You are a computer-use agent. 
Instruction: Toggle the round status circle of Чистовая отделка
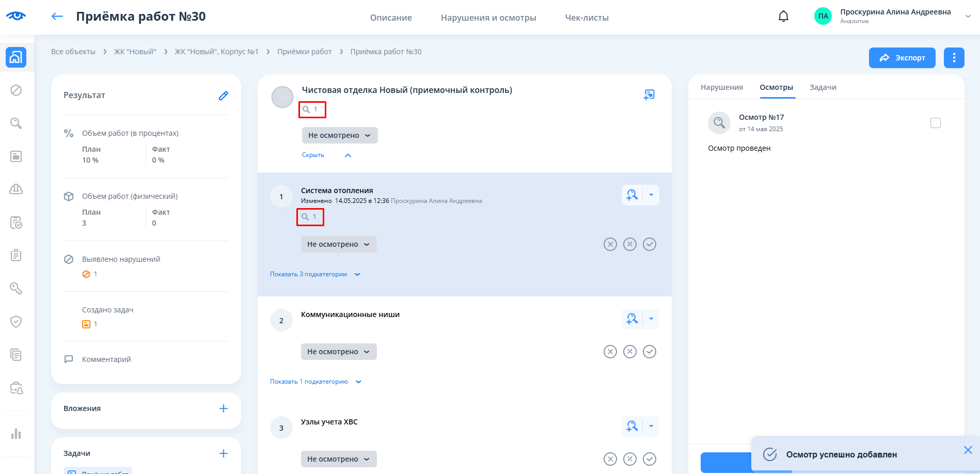pyautogui.click(x=282, y=97)
